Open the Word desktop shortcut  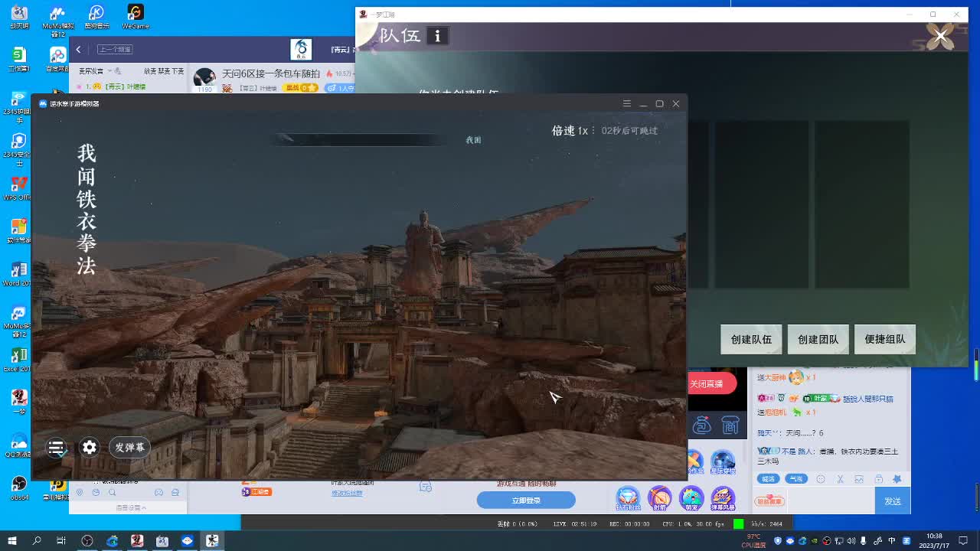(x=18, y=273)
